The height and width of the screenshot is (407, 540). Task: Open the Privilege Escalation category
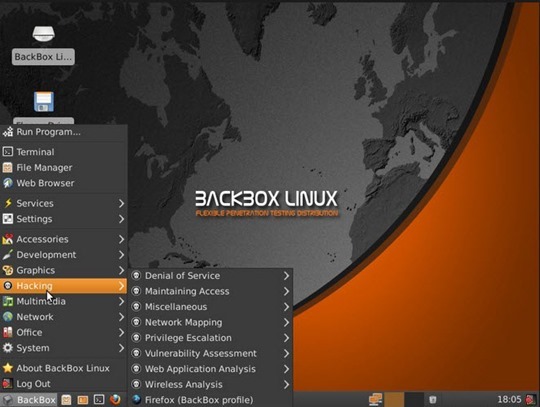click(211, 338)
